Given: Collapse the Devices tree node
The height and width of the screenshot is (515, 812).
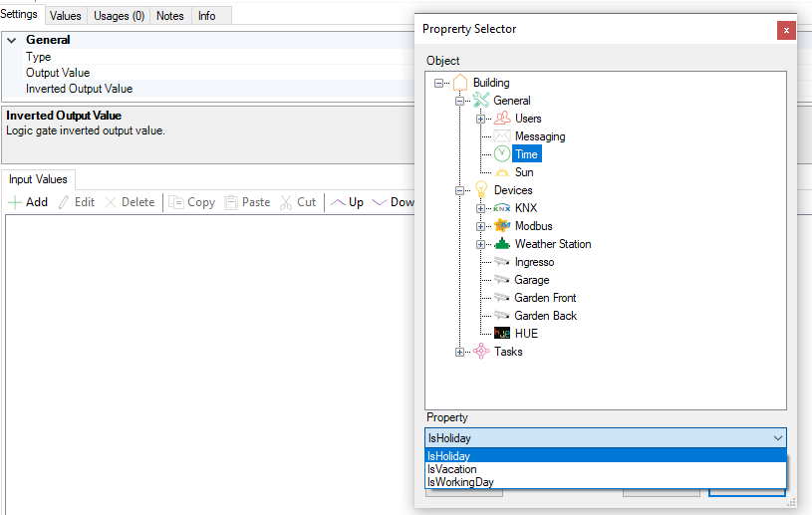Looking at the screenshot, I should [x=459, y=190].
